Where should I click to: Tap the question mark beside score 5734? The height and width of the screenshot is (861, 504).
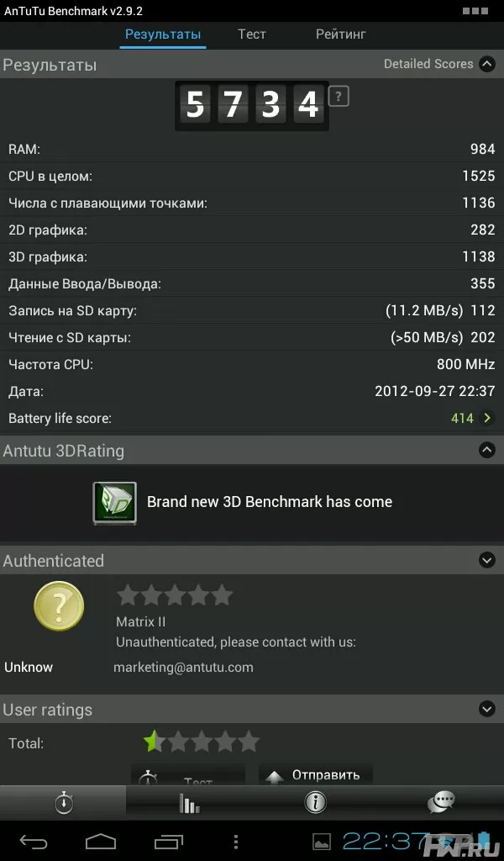click(x=339, y=98)
